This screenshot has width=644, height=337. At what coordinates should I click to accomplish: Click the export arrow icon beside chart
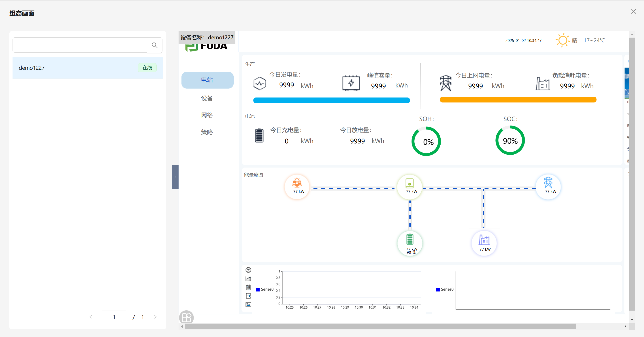point(248,296)
